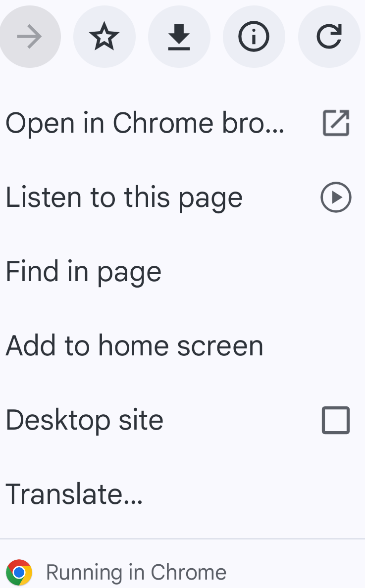Choose "Add to home screen"
This screenshot has height=588, width=365.
(134, 345)
